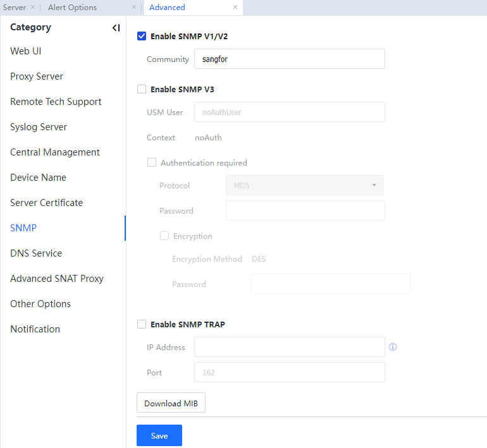Switch to the Alert Options tab
The width and height of the screenshot is (487, 448).
click(x=73, y=8)
